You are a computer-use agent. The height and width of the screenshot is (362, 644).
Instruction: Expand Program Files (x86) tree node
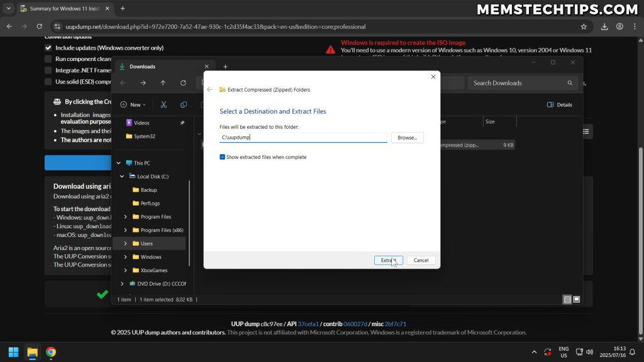tap(125, 230)
